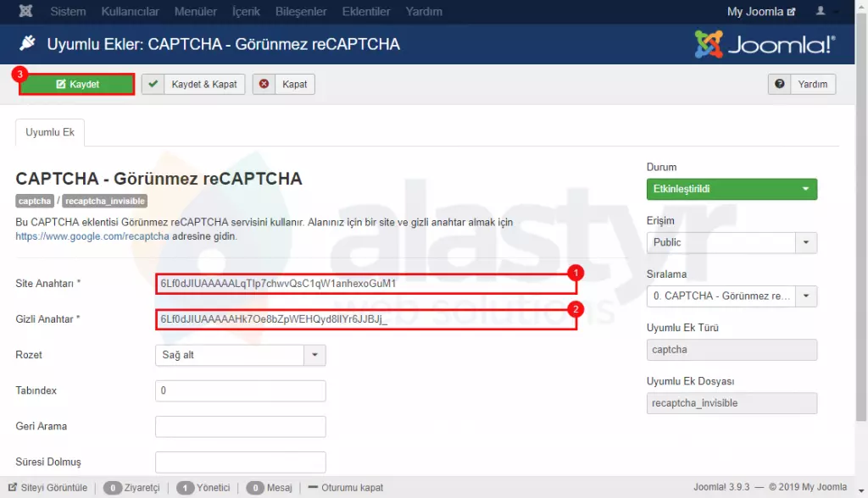Screen dimensions: 868x498
Task: Click the © 2019 My Joomla text
Action: pyautogui.click(x=808, y=487)
